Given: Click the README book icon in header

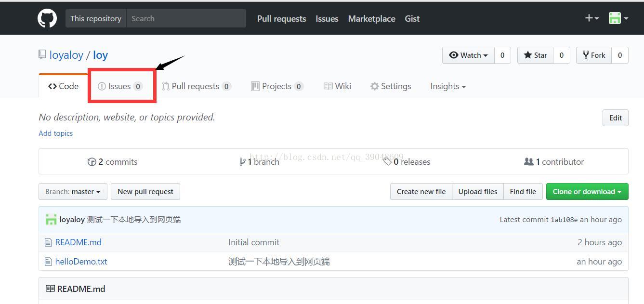Looking at the screenshot, I should tap(50, 289).
